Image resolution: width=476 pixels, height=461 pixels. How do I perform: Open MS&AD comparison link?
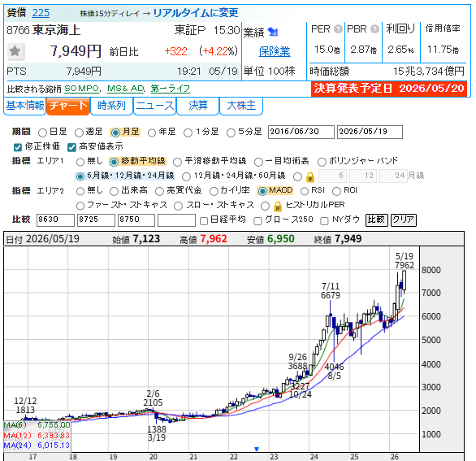click(x=126, y=89)
